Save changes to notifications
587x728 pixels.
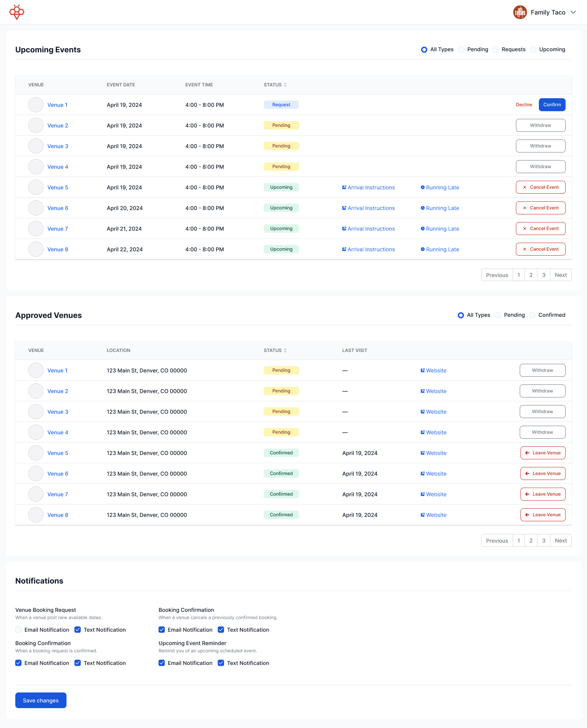(41, 700)
